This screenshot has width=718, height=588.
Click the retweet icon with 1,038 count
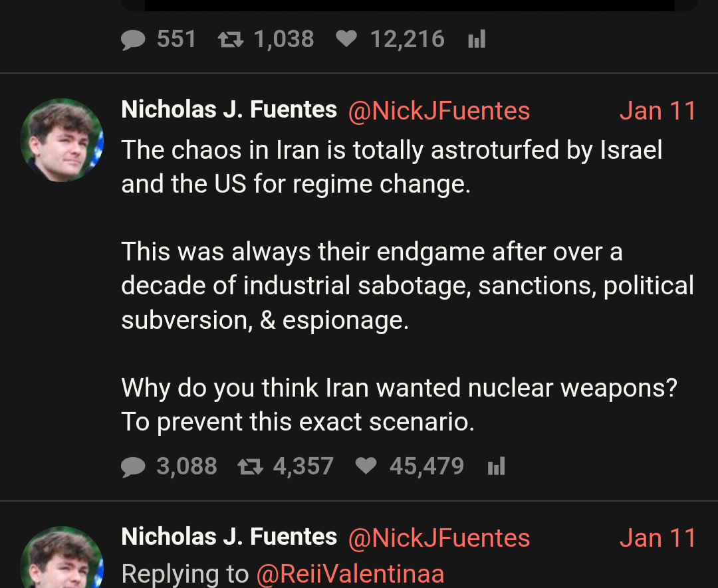point(230,40)
